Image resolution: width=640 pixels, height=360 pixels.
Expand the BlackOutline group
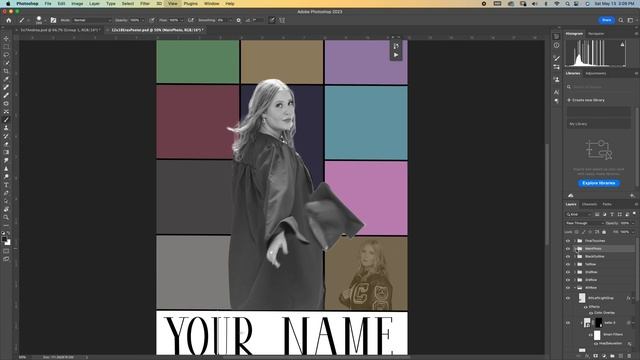coord(575,257)
